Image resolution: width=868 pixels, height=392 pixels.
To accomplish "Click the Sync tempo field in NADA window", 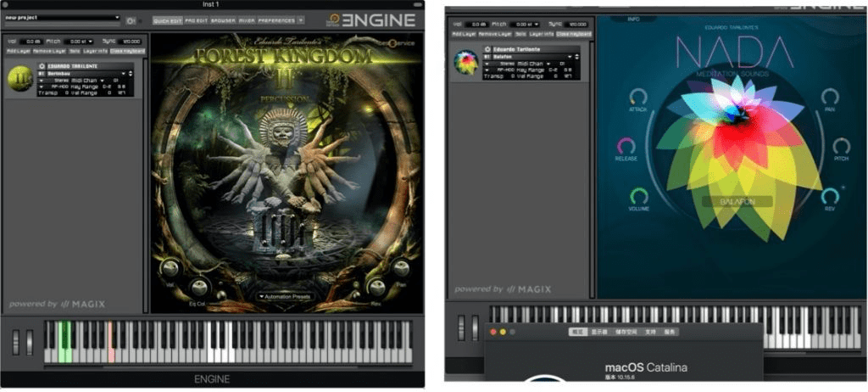I will [578, 25].
